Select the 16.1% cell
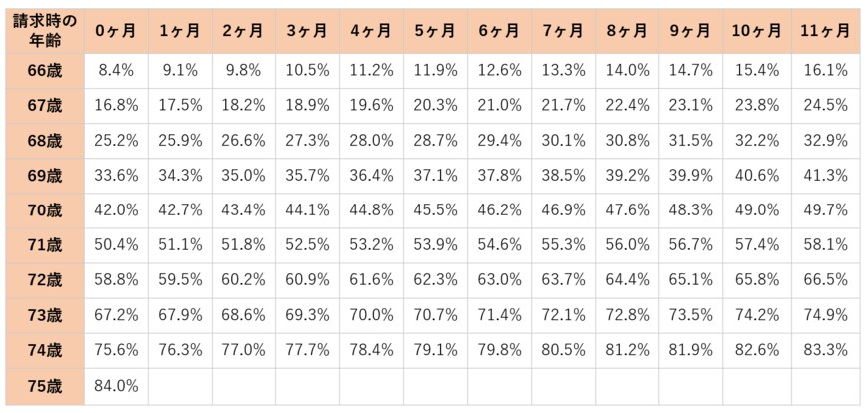868x413 pixels. pos(824,70)
